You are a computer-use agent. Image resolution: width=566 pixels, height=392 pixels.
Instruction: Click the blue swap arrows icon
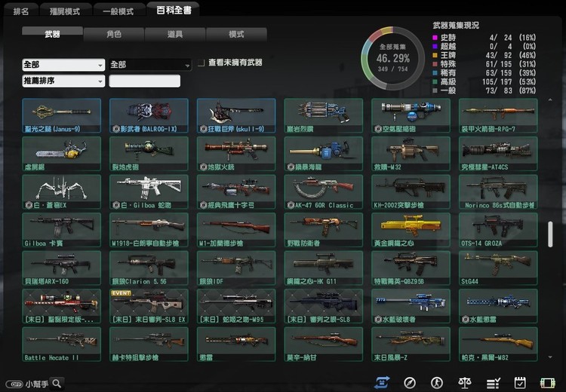(x=382, y=382)
